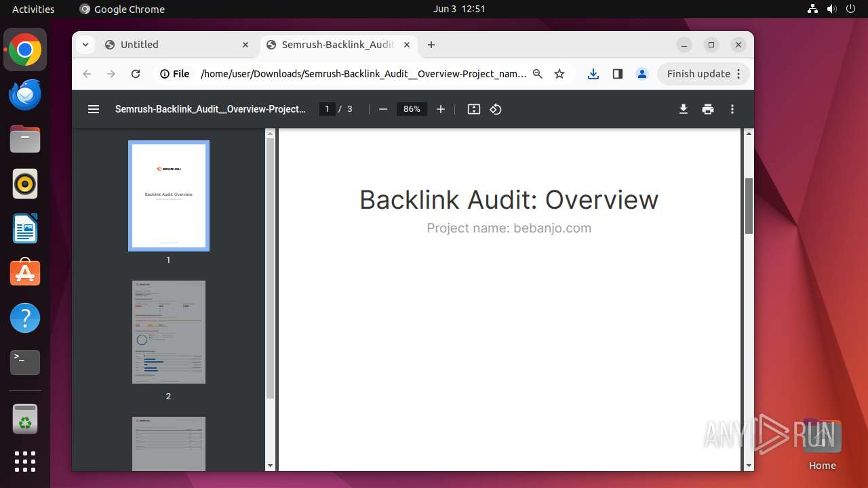Go back in browser history
The image size is (868, 488).
tap(87, 74)
